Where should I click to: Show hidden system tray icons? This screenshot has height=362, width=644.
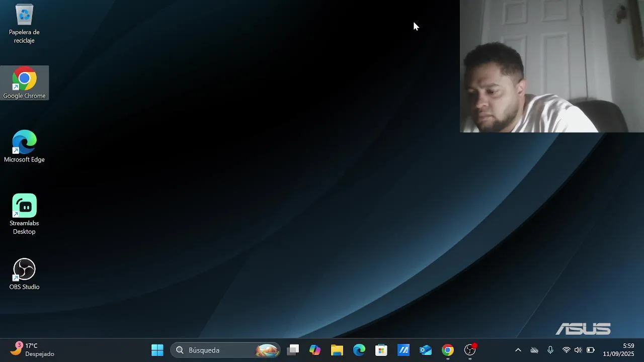pyautogui.click(x=518, y=350)
